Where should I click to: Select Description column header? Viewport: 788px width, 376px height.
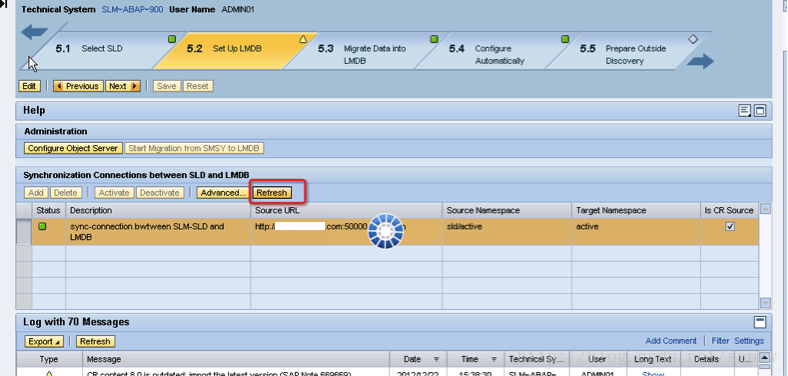(x=158, y=210)
